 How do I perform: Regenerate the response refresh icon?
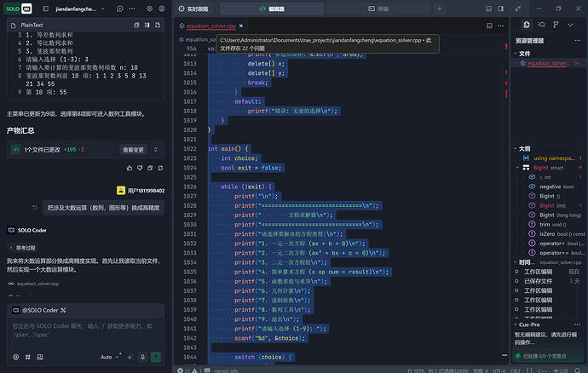[x=160, y=168]
